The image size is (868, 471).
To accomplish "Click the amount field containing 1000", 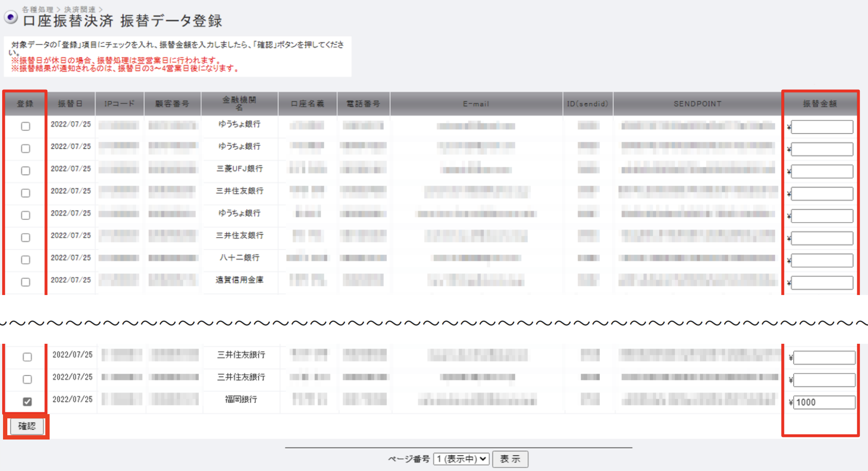I will pyautogui.click(x=824, y=402).
